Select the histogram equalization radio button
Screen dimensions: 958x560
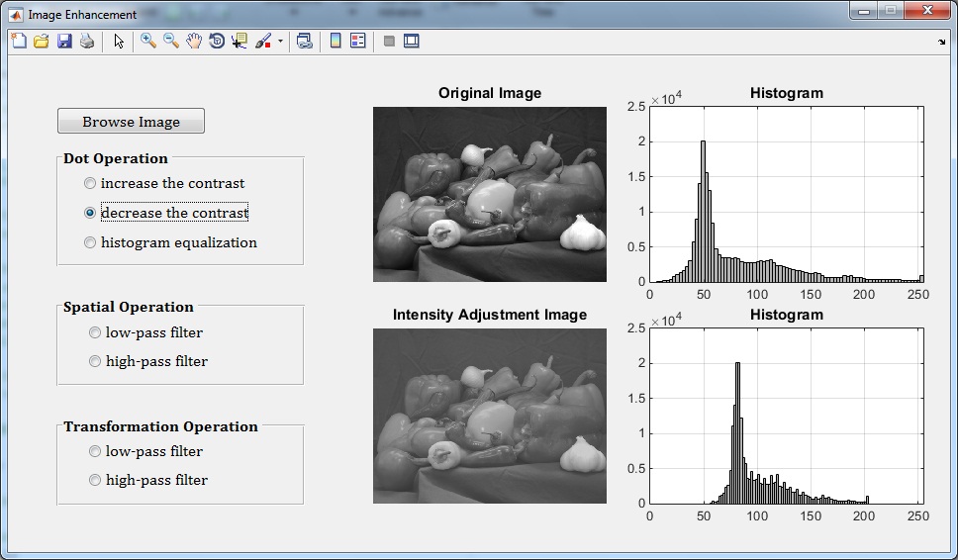point(91,242)
